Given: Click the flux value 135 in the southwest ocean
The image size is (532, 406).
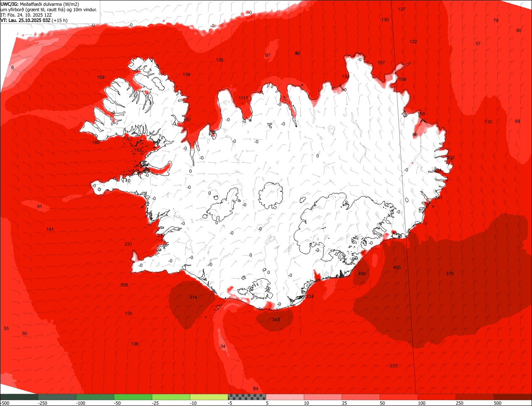Looking at the screenshot, I should coord(128,313).
